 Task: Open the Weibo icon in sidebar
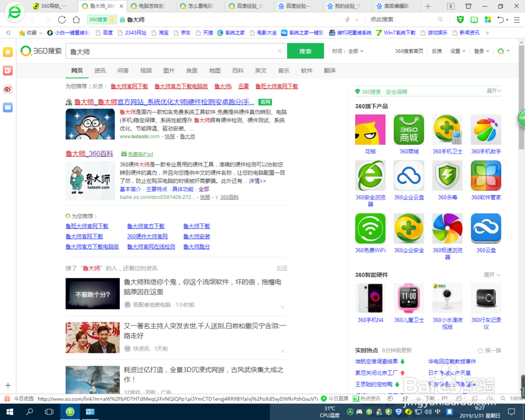(8, 89)
